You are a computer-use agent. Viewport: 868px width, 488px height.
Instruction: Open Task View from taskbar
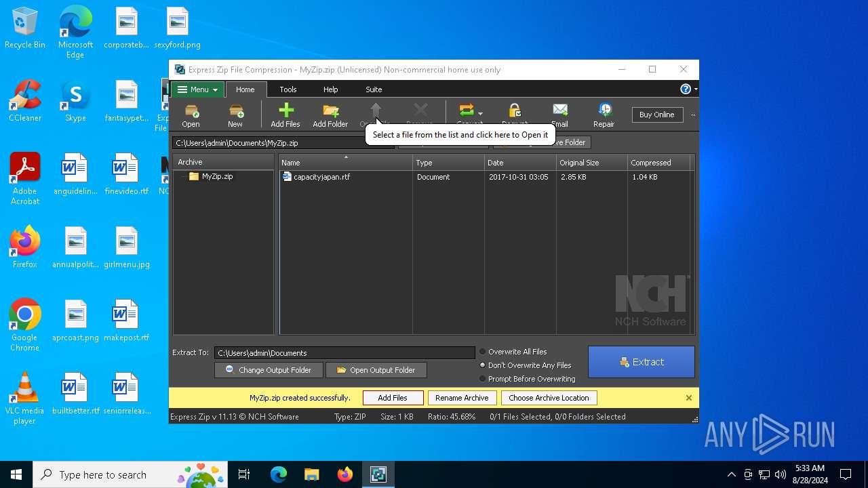(x=244, y=474)
